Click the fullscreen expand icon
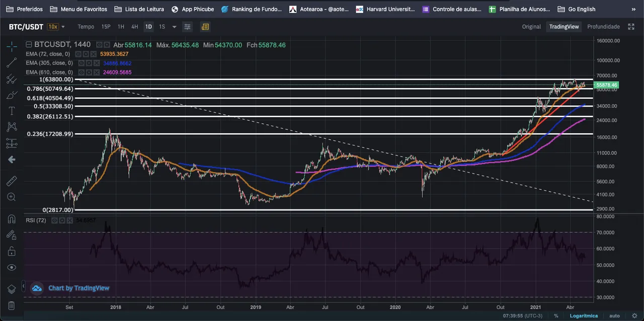The image size is (644, 321). click(x=631, y=27)
